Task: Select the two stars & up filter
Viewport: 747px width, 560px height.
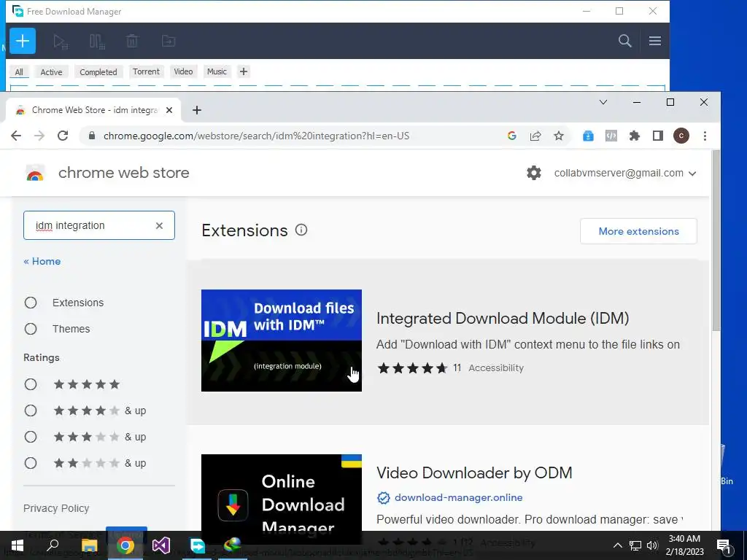Action: tap(31, 463)
